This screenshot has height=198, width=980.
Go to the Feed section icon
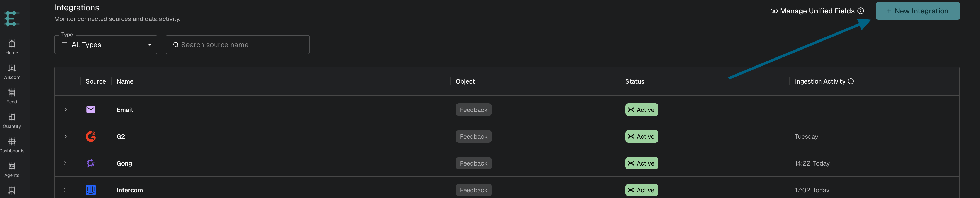[12, 92]
